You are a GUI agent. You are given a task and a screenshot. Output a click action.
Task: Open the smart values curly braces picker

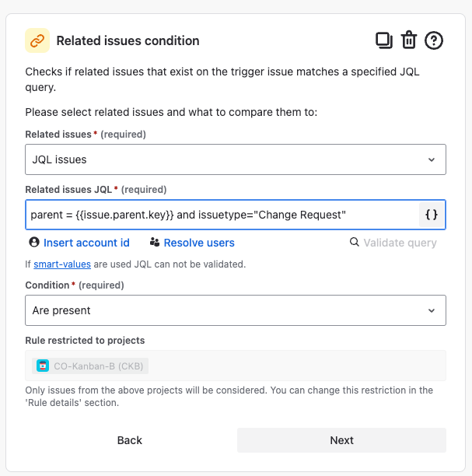tap(432, 215)
